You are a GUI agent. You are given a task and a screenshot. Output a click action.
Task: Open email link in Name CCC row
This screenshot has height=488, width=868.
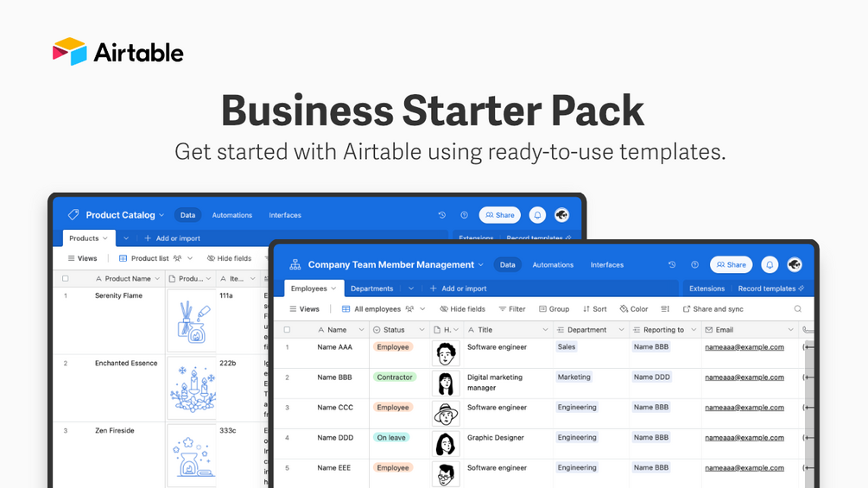(744, 407)
